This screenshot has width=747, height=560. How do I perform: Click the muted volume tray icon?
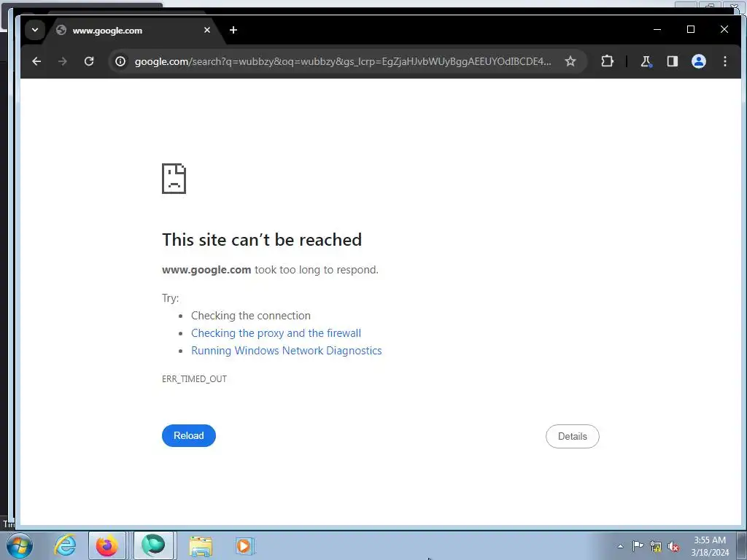click(673, 546)
